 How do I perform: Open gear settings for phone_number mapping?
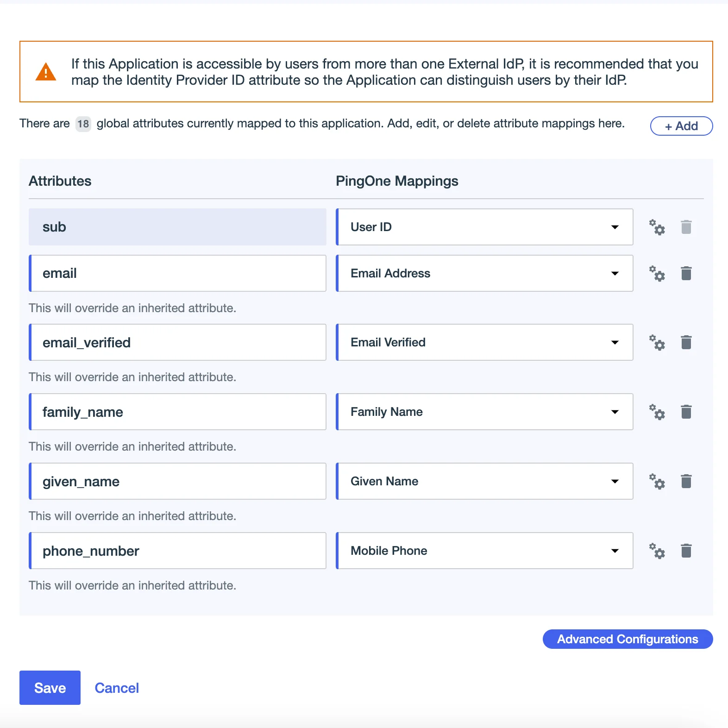pyautogui.click(x=657, y=551)
